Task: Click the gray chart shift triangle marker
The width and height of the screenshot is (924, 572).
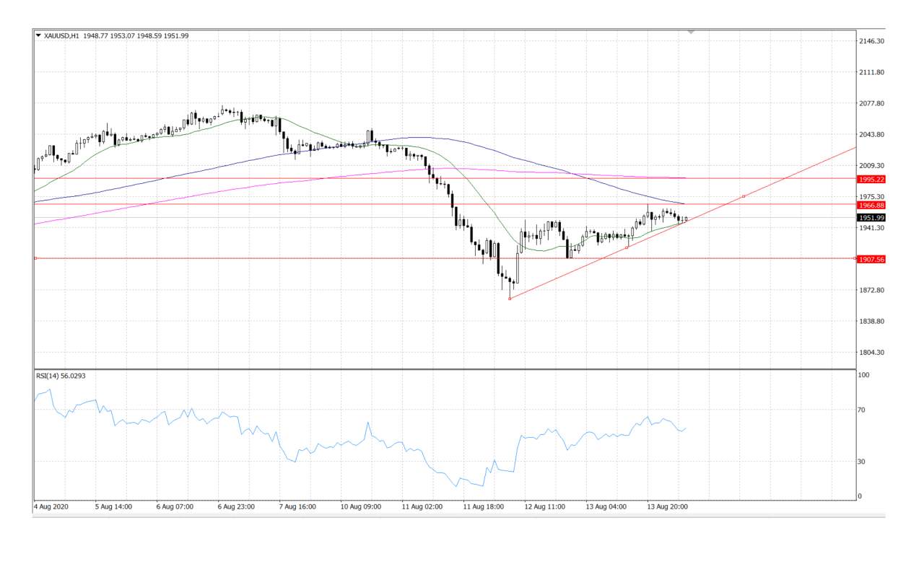Action: coord(692,32)
